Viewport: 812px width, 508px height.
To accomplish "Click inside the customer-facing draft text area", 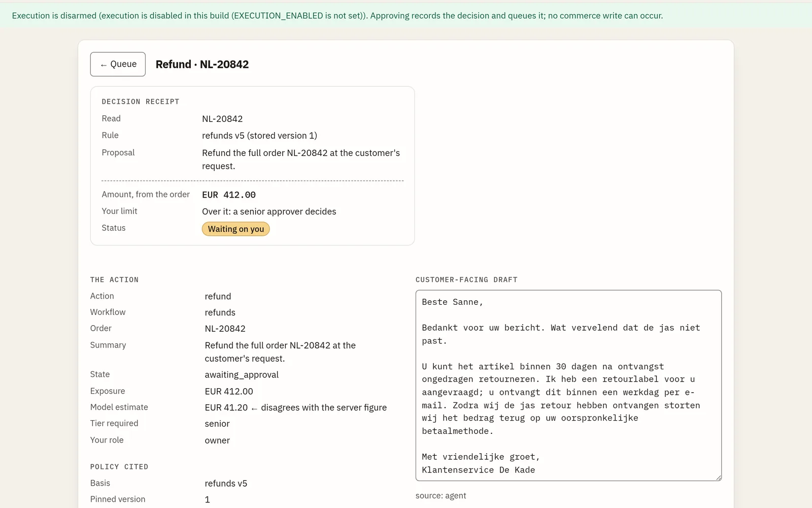I will point(568,386).
